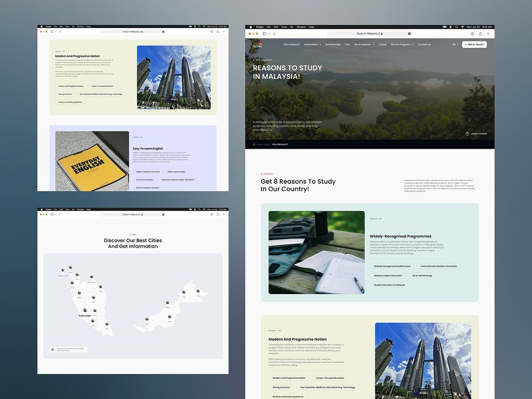
Task: Open Edit menu in right window
Action: pyautogui.click(x=276, y=27)
